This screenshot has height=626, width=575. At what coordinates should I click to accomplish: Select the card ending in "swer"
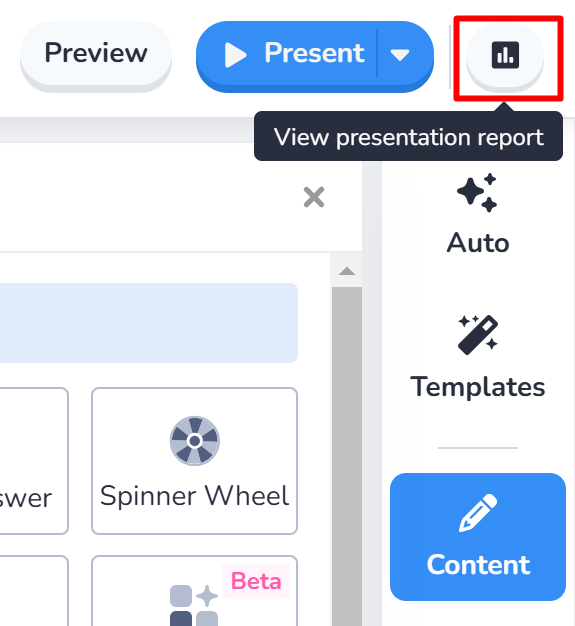click(34, 461)
